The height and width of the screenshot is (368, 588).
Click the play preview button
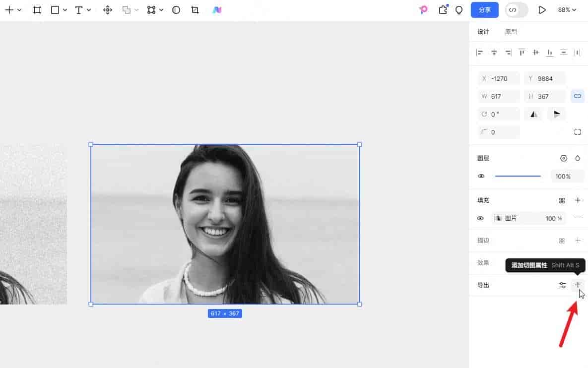pos(542,10)
